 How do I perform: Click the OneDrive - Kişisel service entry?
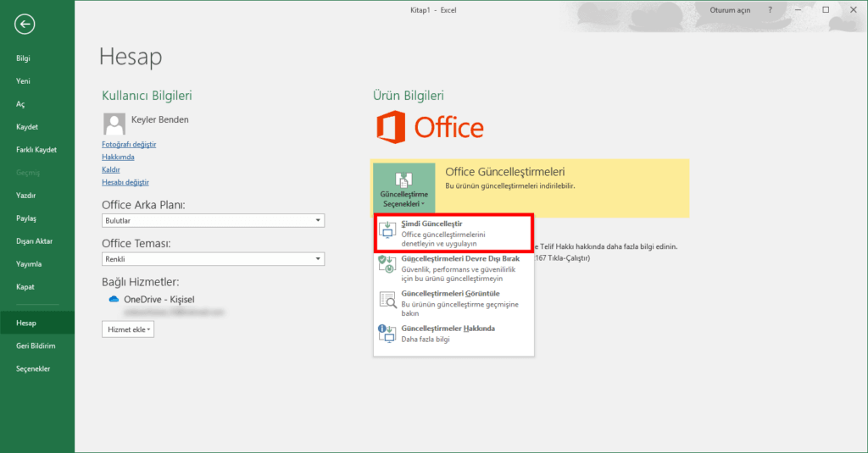tap(159, 299)
